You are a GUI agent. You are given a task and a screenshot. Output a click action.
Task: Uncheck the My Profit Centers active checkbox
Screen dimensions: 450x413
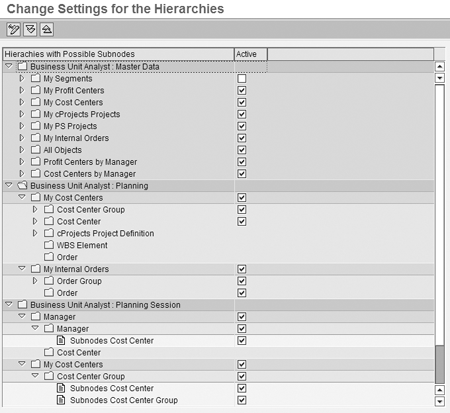pyautogui.click(x=242, y=91)
